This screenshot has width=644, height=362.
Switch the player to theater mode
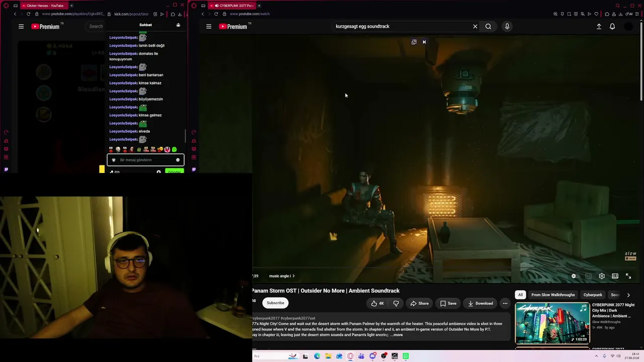pyautogui.click(x=615, y=276)
